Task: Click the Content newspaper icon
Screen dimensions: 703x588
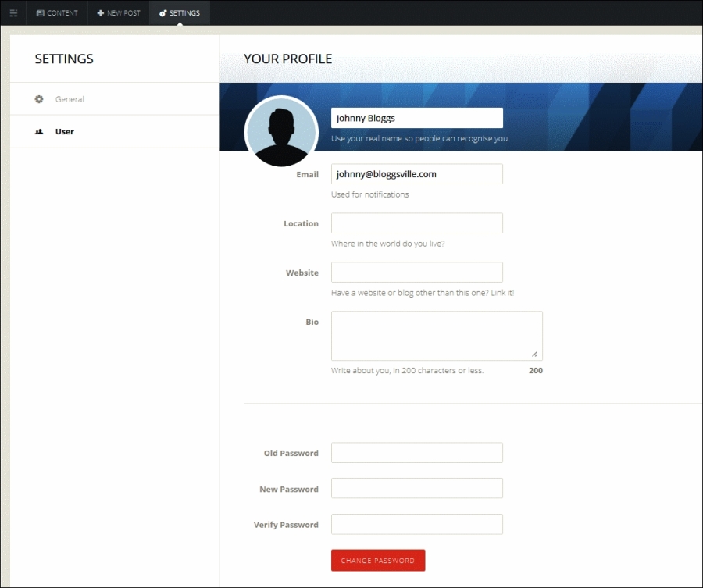Action: tap(41, 13)
